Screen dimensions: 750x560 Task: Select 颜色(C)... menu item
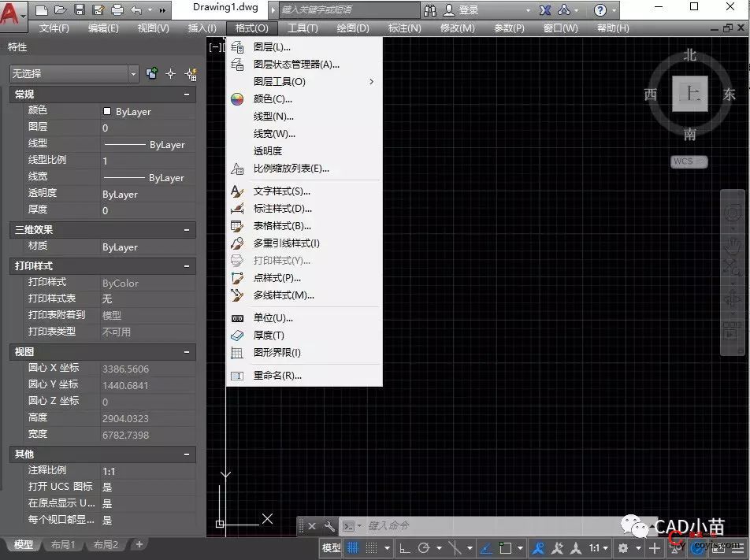[304, 99]
